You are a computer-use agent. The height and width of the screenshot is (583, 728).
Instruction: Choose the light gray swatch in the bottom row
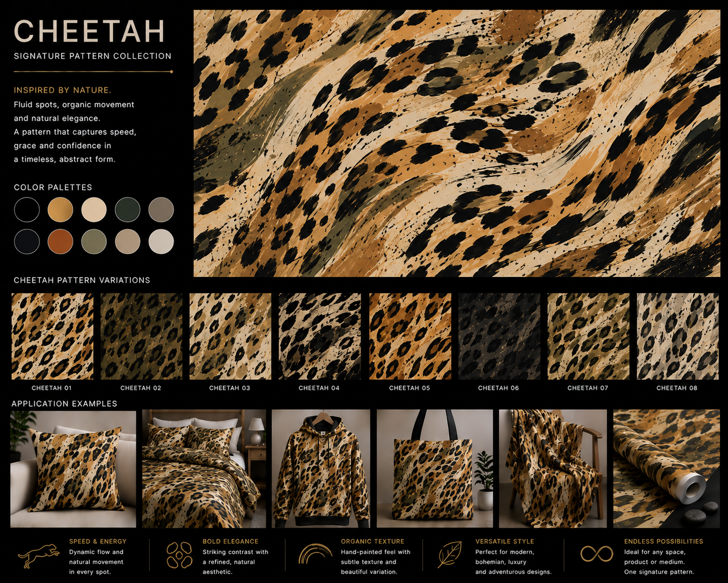pos(161,242)
